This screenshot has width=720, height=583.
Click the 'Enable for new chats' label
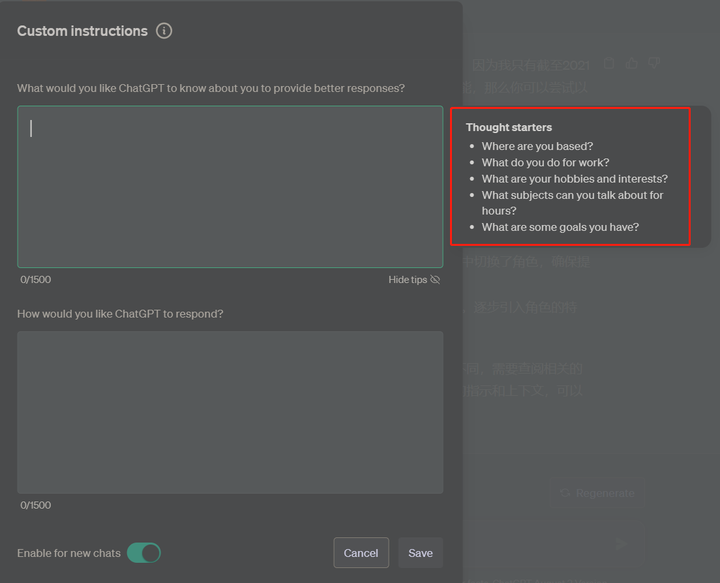tap(69, 553)
